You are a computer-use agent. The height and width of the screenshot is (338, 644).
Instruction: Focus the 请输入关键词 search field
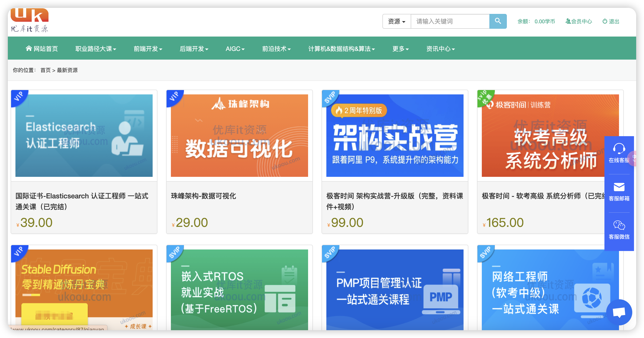450,21
